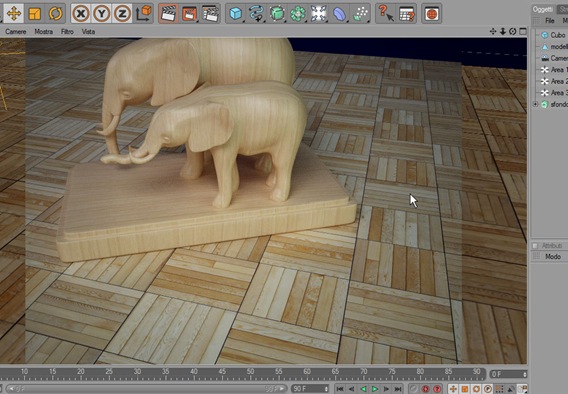Activate the context help pointer icon
Screen dimensions: 568x394
coord(386,14)
